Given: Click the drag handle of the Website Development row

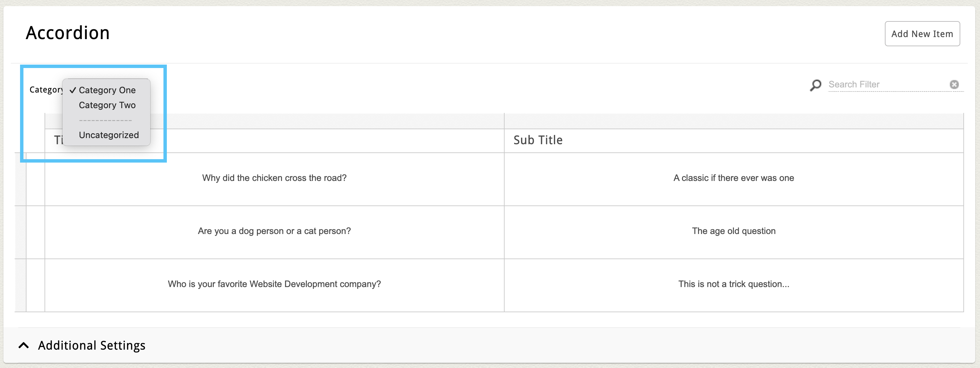Looking at the screenshot, I should pos(20,285).
